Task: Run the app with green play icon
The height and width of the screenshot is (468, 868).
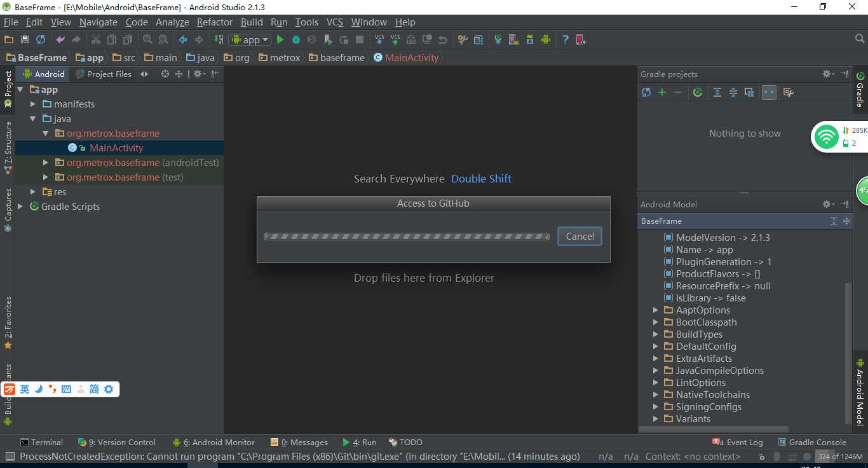Action: 280,39
